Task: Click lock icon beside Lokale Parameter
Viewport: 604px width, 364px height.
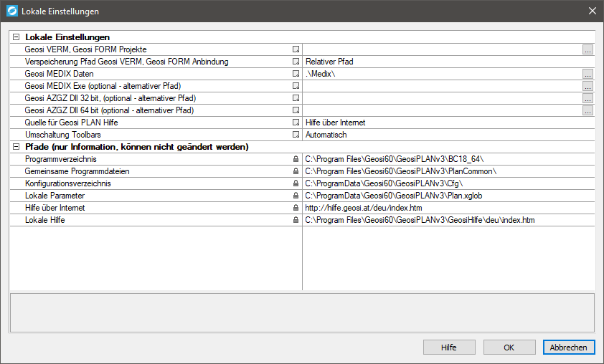Action: (296, 196)
